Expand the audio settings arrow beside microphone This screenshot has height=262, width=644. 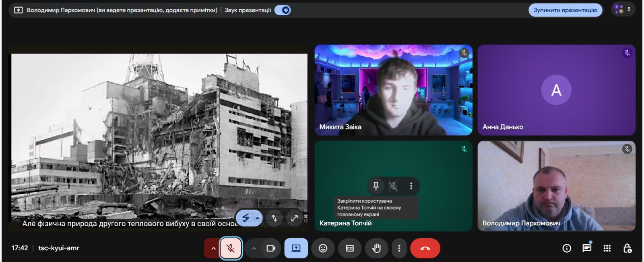213,248
